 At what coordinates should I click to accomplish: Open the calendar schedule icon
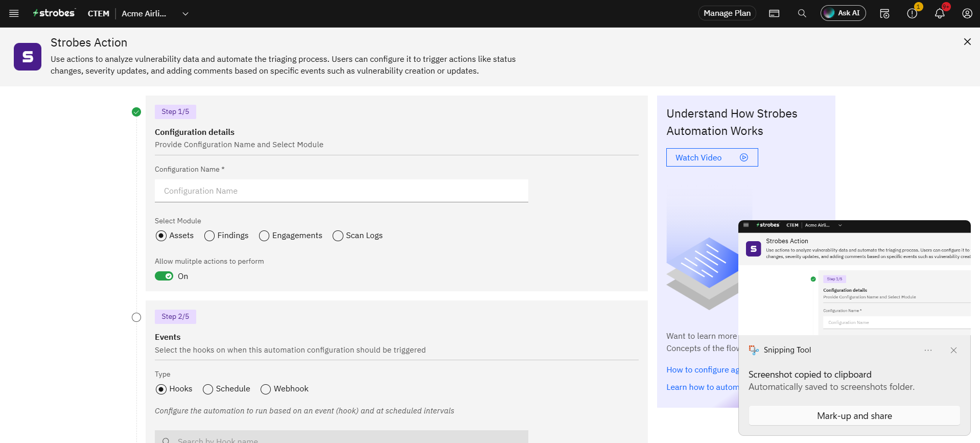click(x=884, y=14)
